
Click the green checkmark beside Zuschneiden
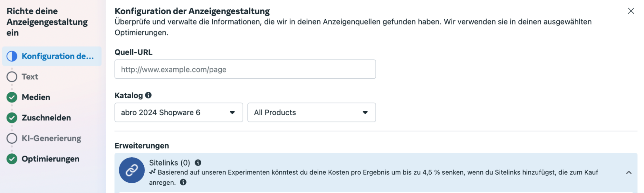[x=12, y=118]
